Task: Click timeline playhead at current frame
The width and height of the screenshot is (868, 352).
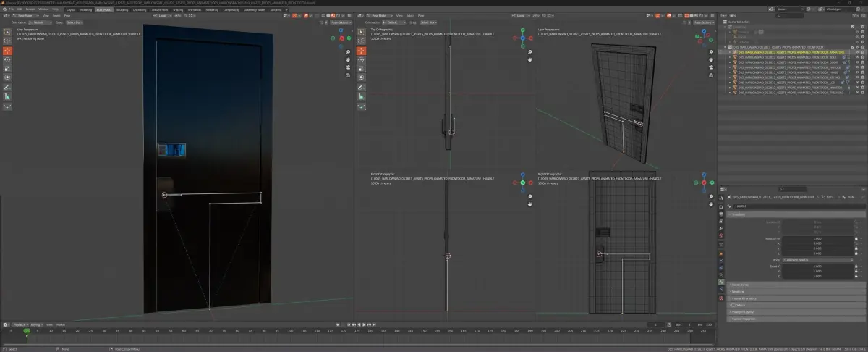Action: pyautogui.click(x=27, y=331)
